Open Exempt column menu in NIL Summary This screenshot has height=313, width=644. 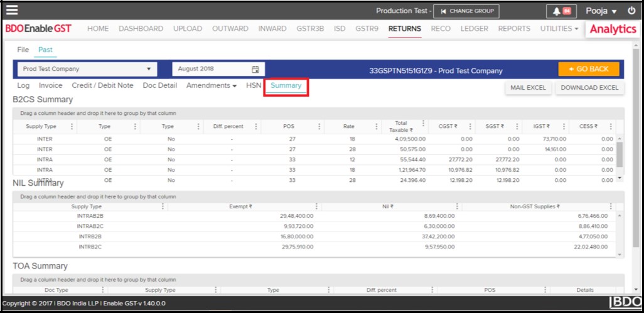click(316, 206)
